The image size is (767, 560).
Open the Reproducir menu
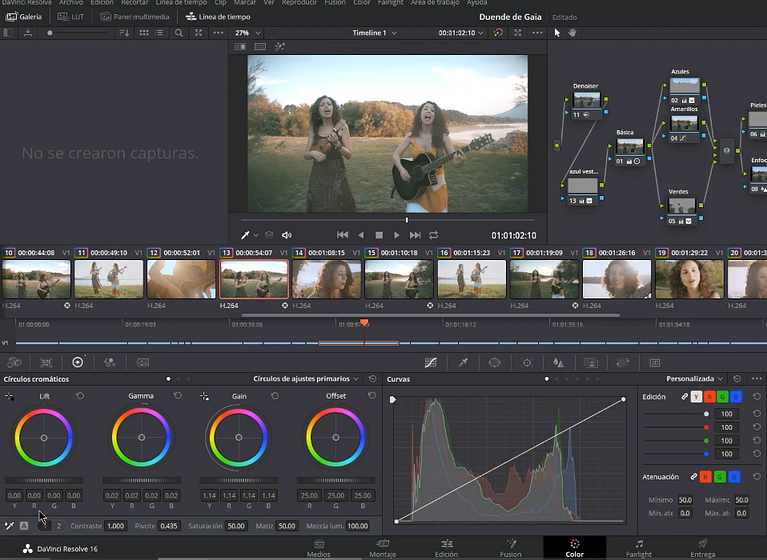pos(297,3)
